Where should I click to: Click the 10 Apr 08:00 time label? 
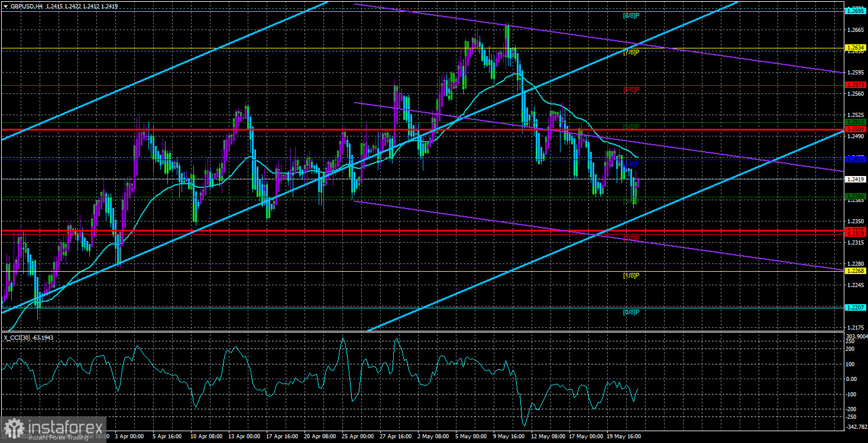click(206, 438)
